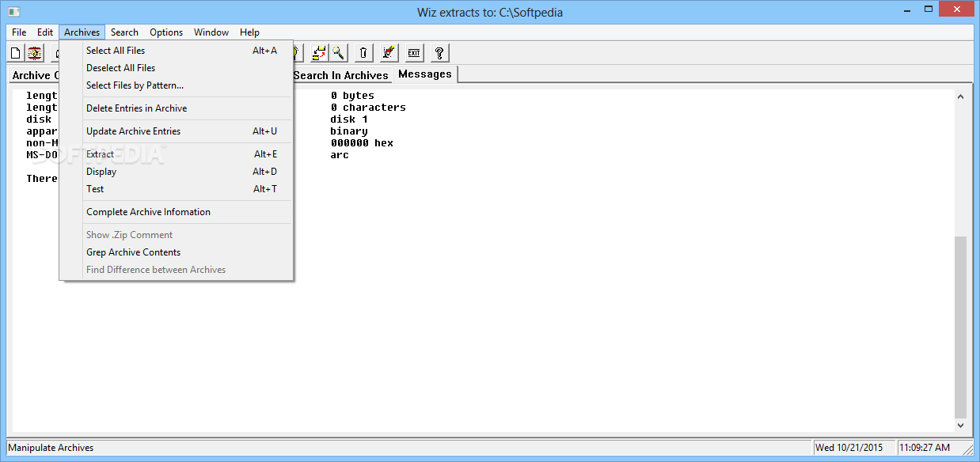The image size is (980, 462).
Task: Click the vertical scrollbar thumb in the messages pane
Action: click(x=961, y=327)
